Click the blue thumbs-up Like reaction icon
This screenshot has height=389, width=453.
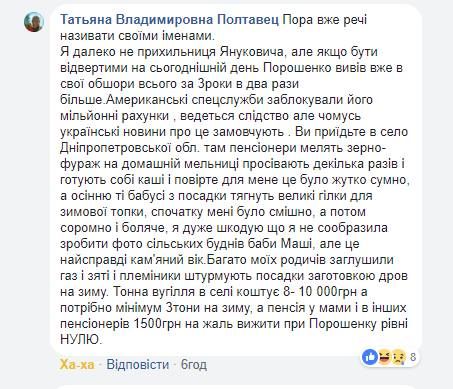point(370,357)
